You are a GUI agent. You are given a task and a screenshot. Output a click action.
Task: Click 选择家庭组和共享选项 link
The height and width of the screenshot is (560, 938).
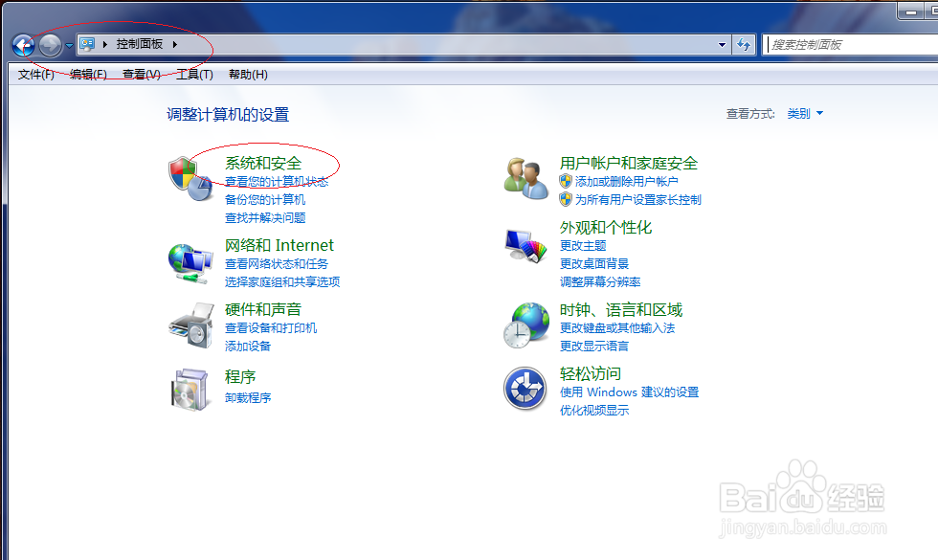282,281
